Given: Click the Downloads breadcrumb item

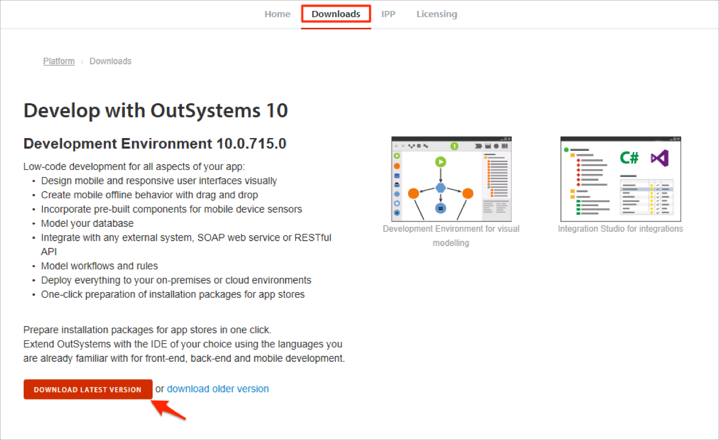Looking at the screenshot, I should (110, 61).
